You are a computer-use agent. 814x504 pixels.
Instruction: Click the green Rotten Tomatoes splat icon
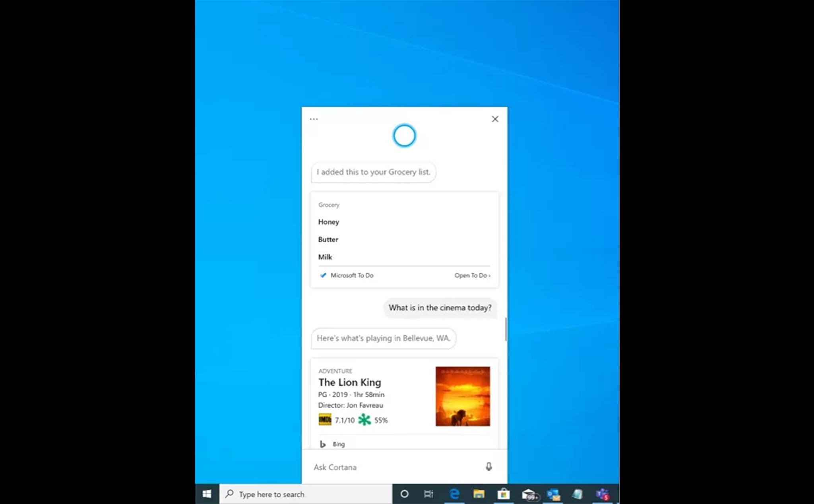tap(364, 420)
